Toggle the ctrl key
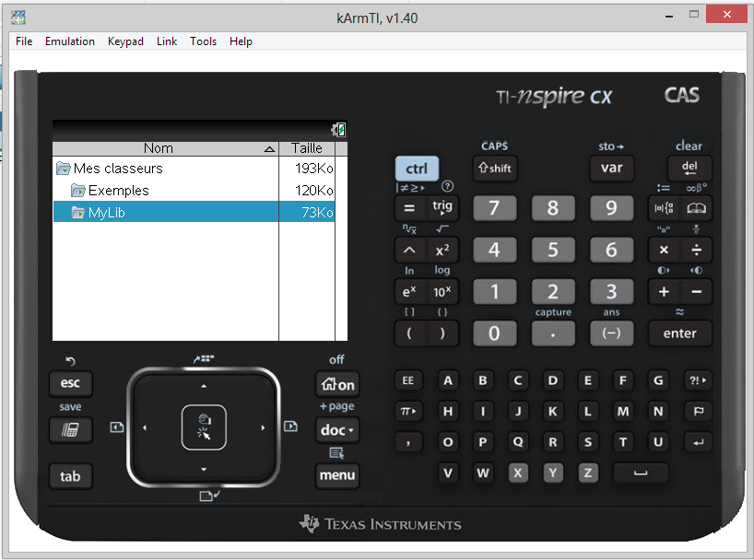Image resolution: width=754 pixels, height=560 pixels. [x=417, y=169]
